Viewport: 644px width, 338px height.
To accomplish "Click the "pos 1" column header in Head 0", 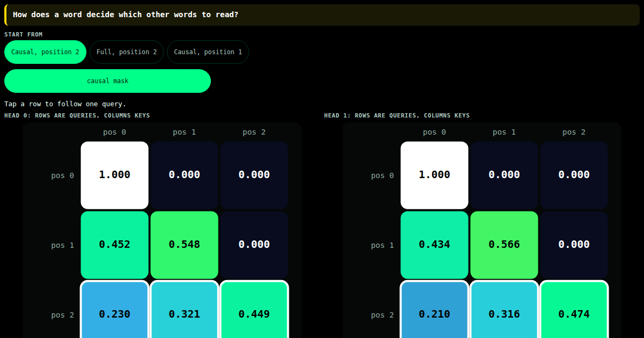I will 185,132.
